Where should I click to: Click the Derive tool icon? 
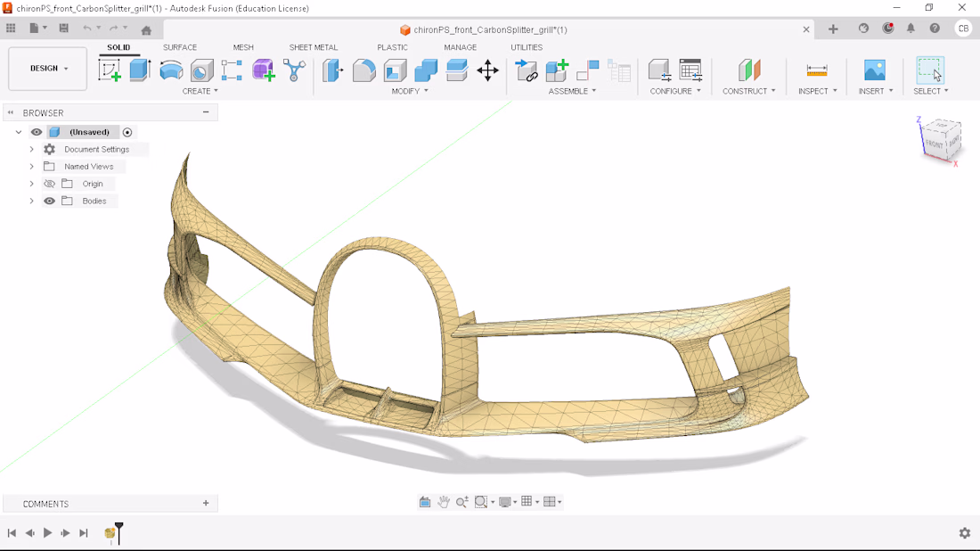click(x=294, y=70)
